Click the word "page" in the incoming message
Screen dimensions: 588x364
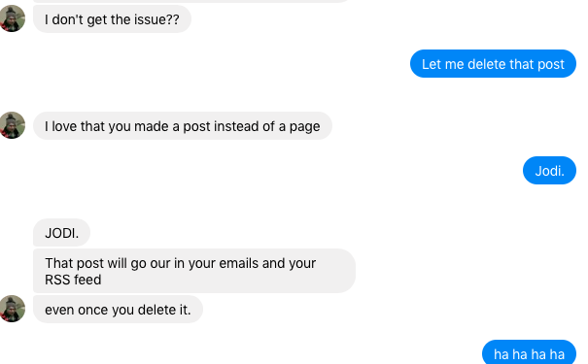(x=304, y=127)
